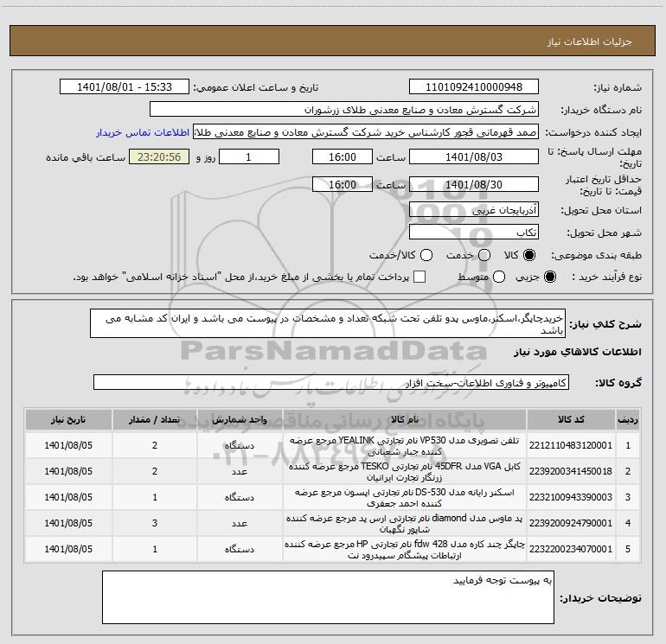Click the تعداد / مقدار column header
This screenshot has width=666, height=644.
pyautogui.click(x=155, y=419)
